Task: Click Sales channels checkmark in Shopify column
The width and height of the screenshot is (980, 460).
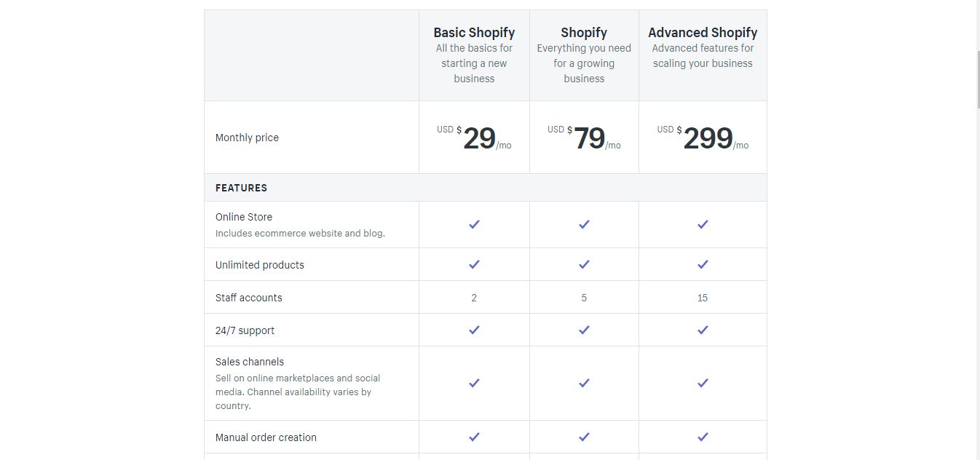Action: pyautogui.click(x=584, y=383)
